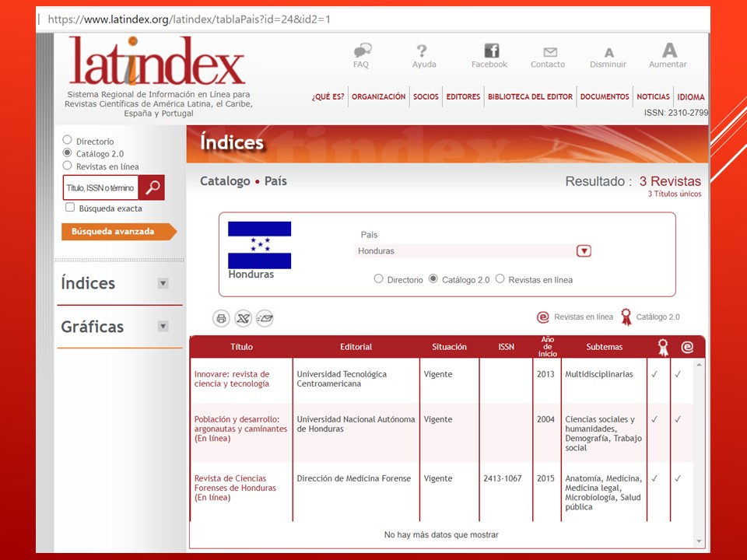This screenshot has height=560, width=747.
Task: Select Revistas en línea radio in the sidebar
Action: point(67,165)
